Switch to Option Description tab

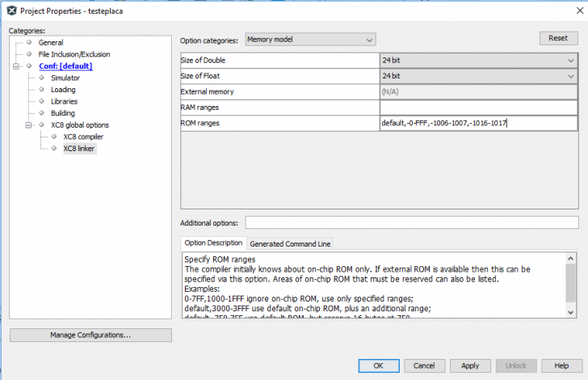click(213, 243)
